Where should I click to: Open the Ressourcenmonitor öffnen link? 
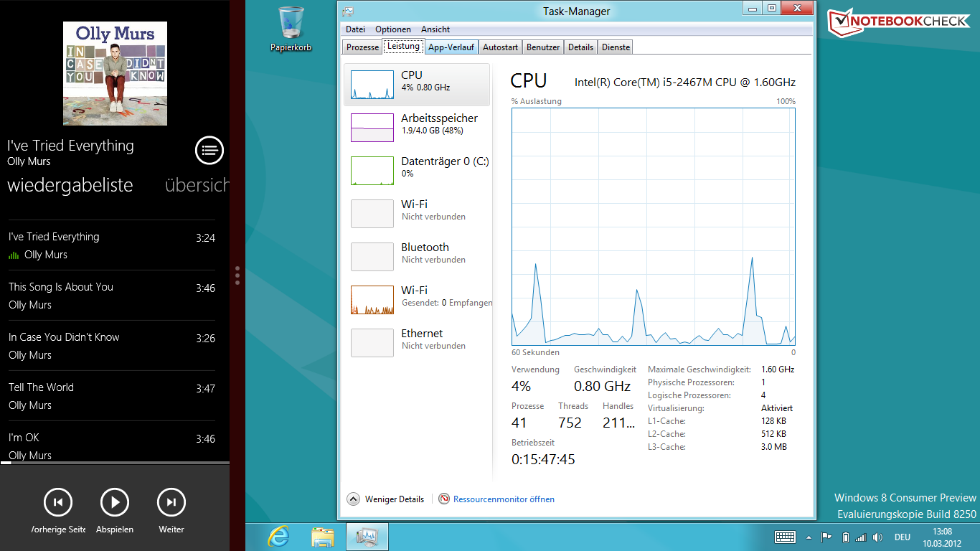[x=503, y=499]
